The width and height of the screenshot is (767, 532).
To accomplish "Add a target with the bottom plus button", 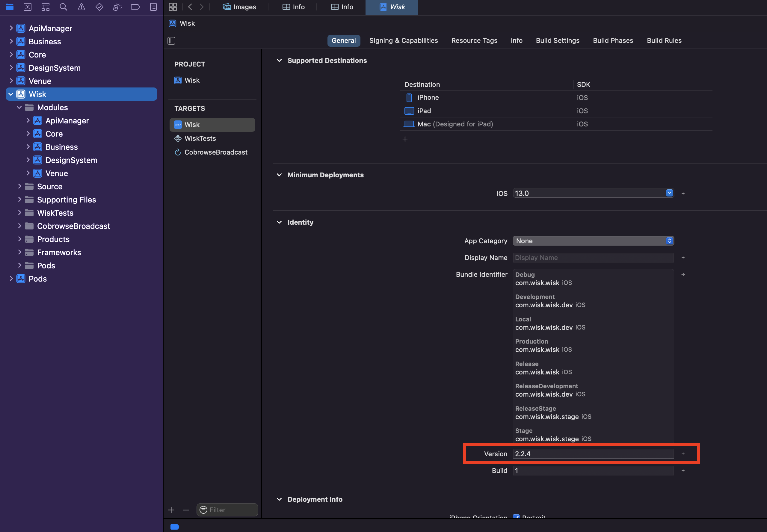I will [171, 510].
